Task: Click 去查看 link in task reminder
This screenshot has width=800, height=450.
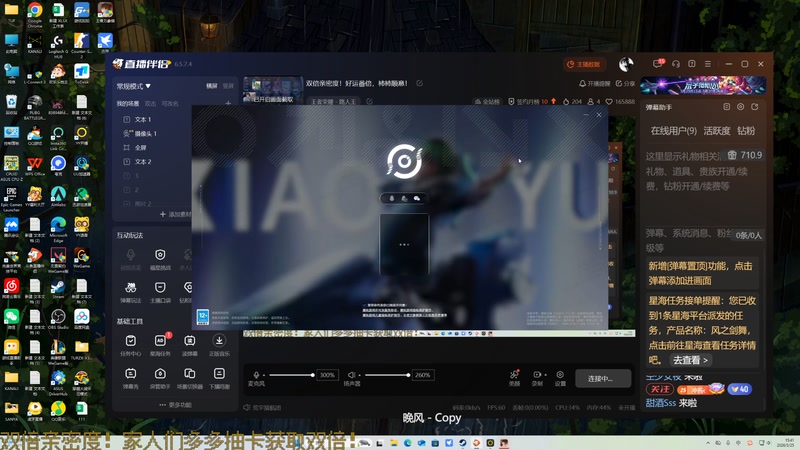Action: click(x=690, y=360)
